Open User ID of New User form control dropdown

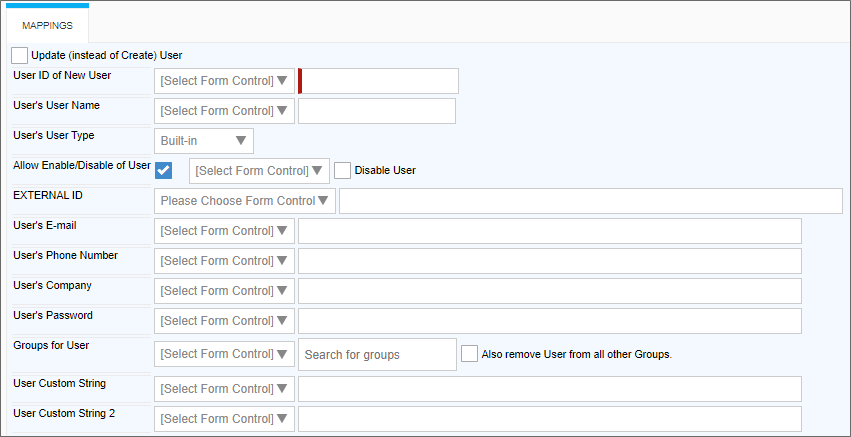225,81
